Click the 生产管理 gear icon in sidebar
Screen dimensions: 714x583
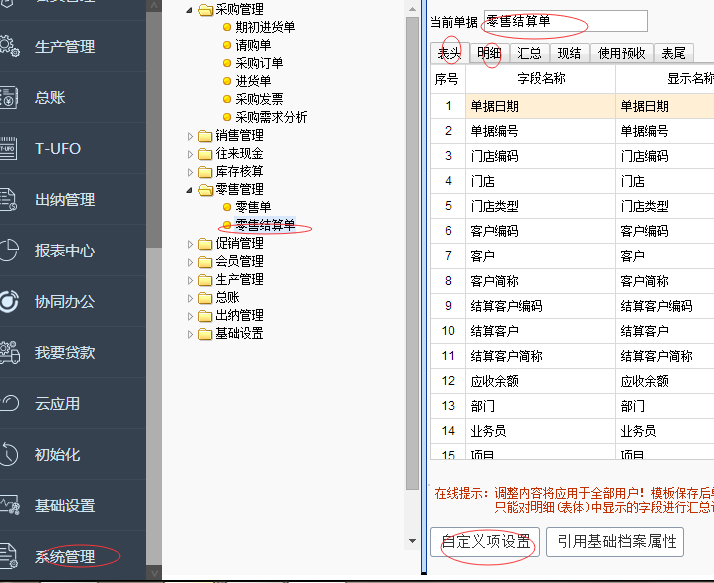(9, 46)
